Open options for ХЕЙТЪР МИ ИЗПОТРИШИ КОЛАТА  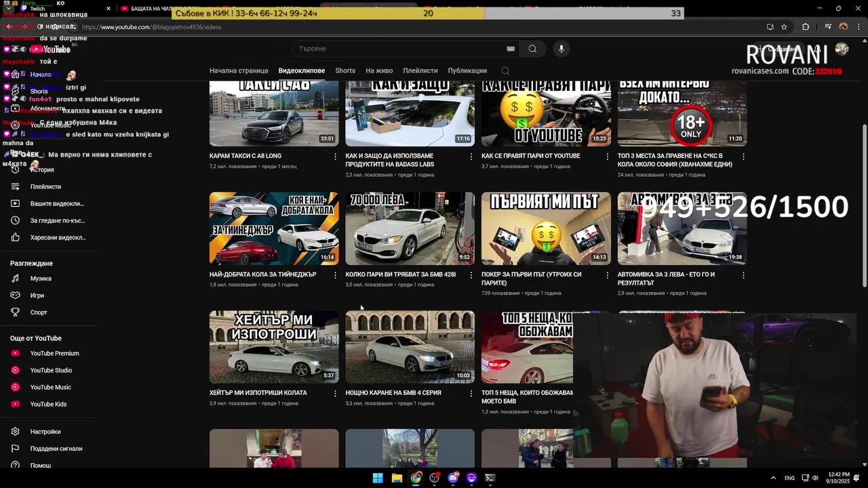335,393
